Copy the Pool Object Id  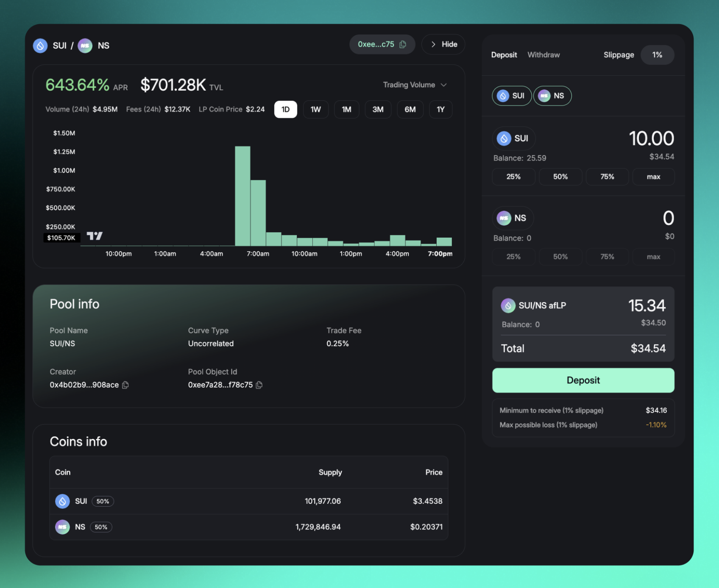click(259, 385)
